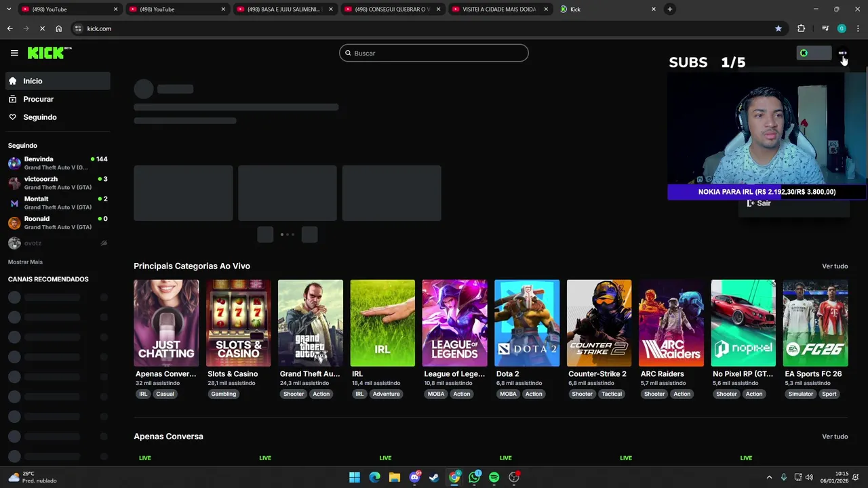Open a new browser tab
The width and height of the screenshot is (868, 488).
[669, 9]
